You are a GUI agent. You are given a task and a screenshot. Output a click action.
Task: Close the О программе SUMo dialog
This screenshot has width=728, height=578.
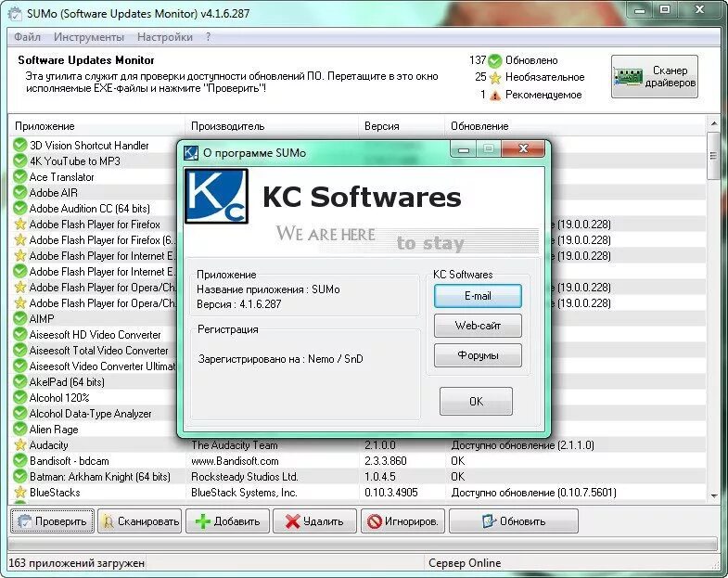(x=523, y=148)
